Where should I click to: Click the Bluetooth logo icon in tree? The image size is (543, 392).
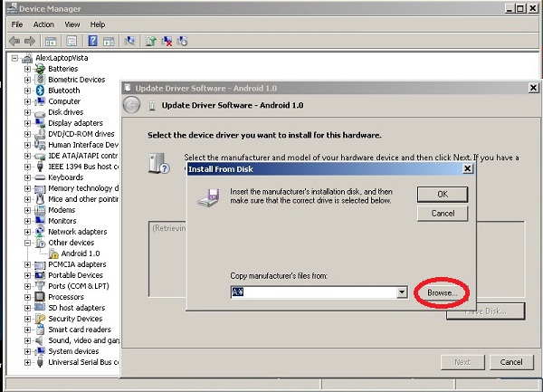click(x=40, y=91)
